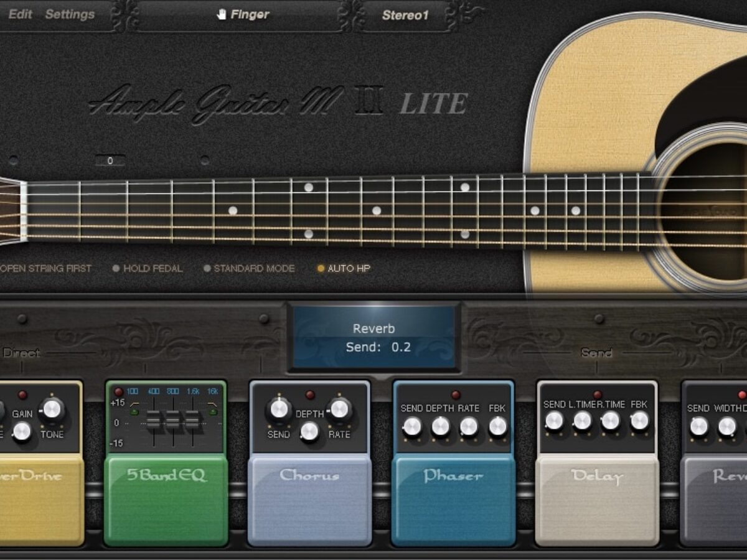Toggle Standard Mode indicator
The image size is (747, 560).
pos(207,269)
